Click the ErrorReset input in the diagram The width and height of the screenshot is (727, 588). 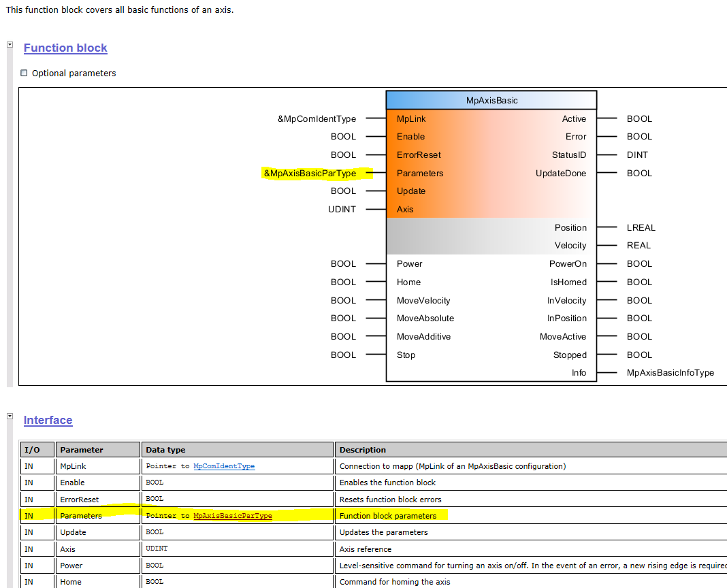(x=419, y=155)
